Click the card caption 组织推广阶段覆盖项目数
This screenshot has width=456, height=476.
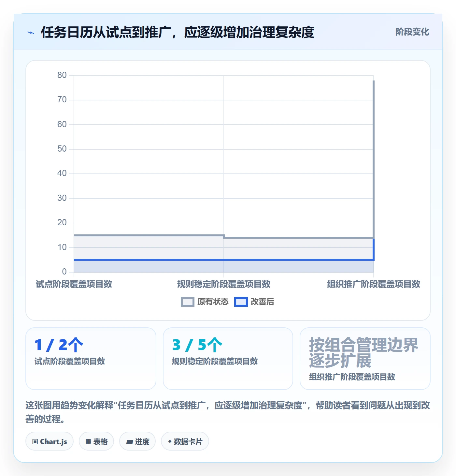coord(352,377)
